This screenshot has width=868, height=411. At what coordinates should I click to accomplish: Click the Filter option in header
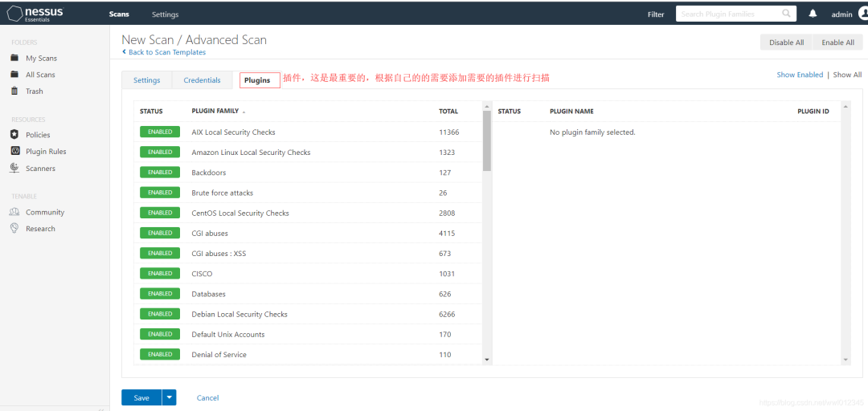656,14
